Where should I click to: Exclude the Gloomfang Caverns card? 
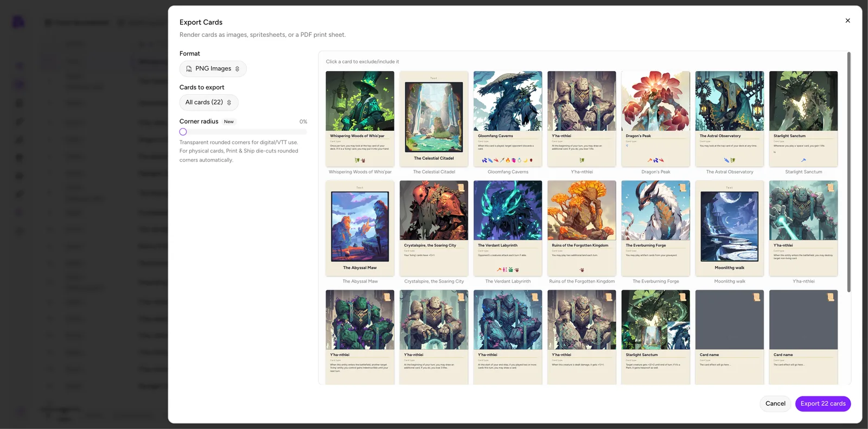(508, 119)
